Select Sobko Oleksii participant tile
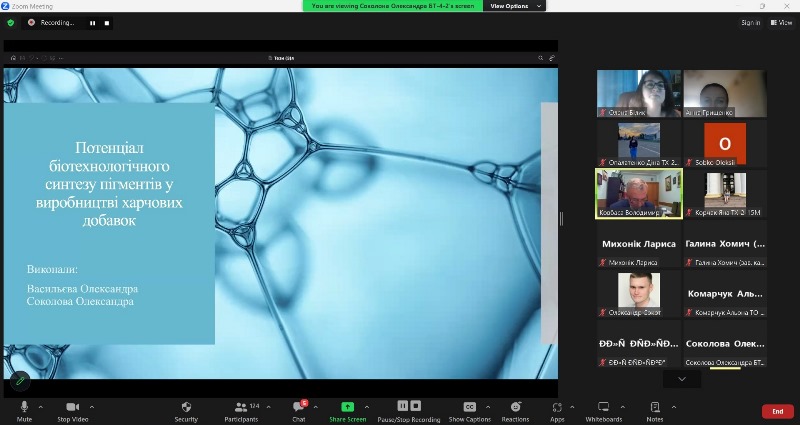This screenshot has height=425, width=800. pyautogui.click(x=725, y=144)
